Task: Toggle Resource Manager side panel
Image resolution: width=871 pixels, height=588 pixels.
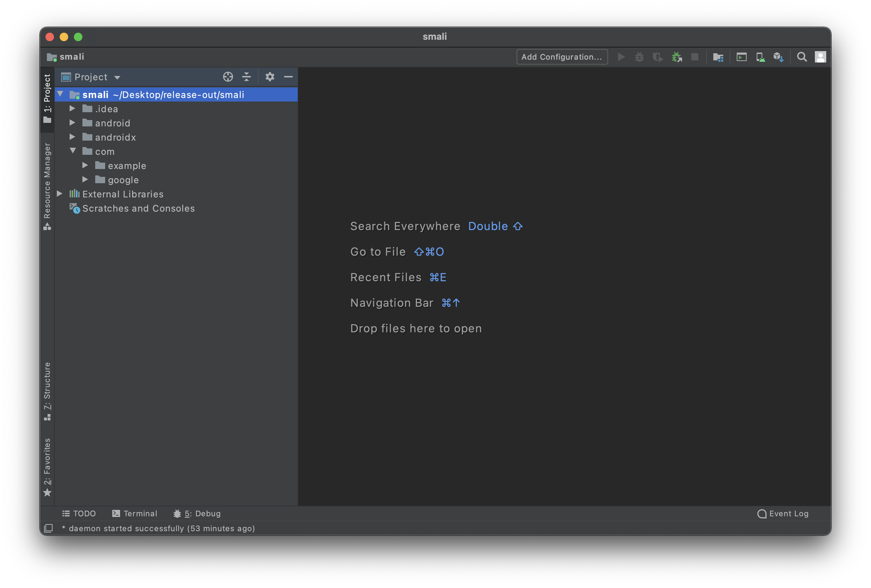Action: [47, 185]
